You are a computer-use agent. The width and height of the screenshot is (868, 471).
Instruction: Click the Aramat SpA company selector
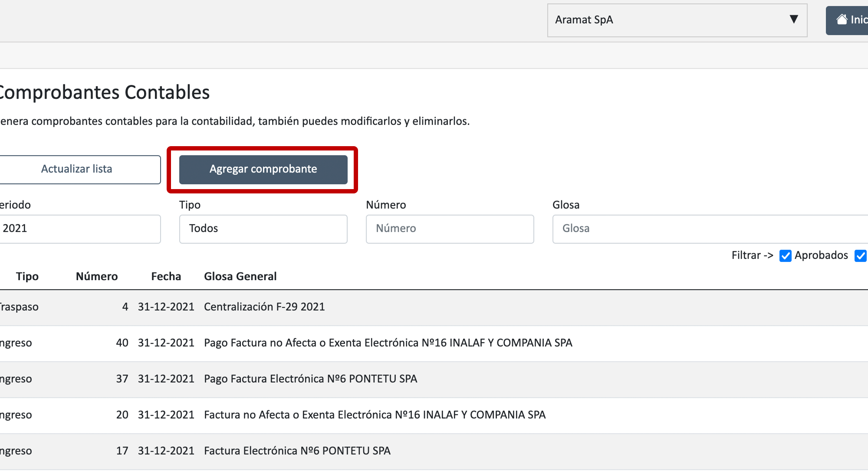click(x=668, y=20)
